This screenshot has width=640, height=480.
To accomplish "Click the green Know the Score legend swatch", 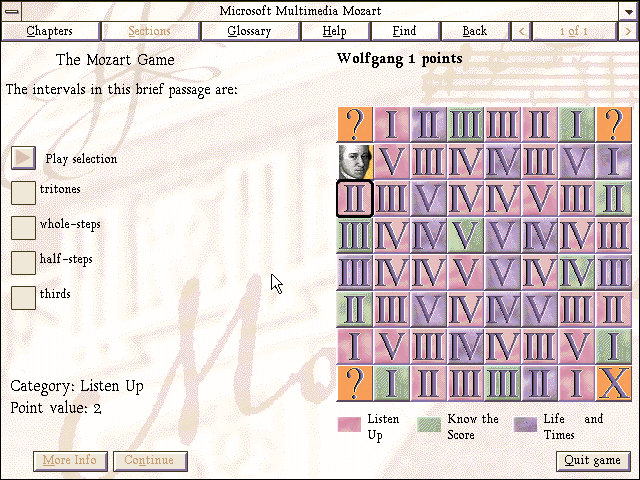I will pyautogui.click(x=429, y=424).
